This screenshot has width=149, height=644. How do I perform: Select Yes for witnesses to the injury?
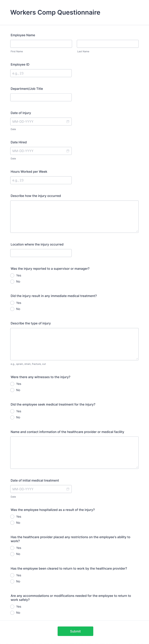(x=12, y=384)
